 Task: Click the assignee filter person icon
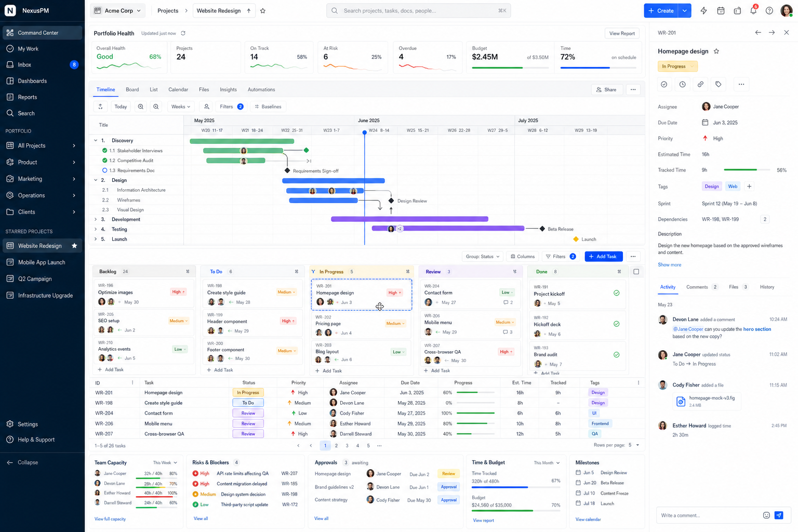206,107
